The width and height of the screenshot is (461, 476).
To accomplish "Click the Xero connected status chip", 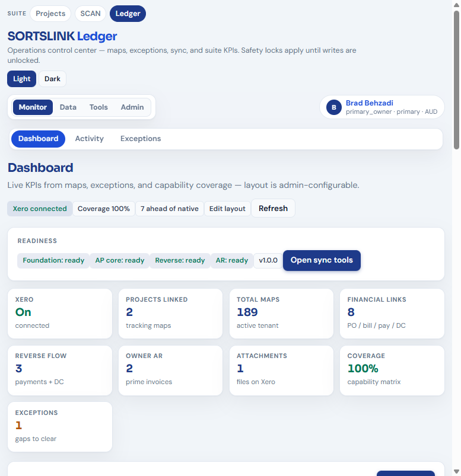I will click(x=40, y=209).
